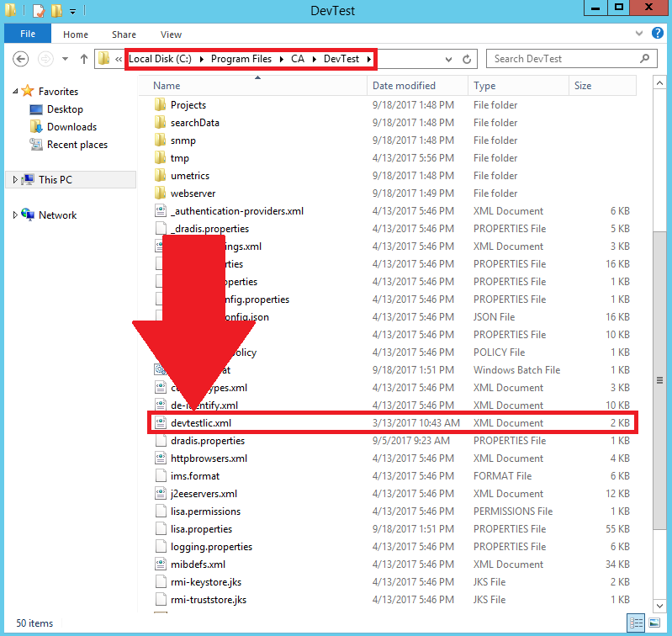672x636 pixels.
Task: Select the rmi-keystore.jks file name
Action: 206,582
